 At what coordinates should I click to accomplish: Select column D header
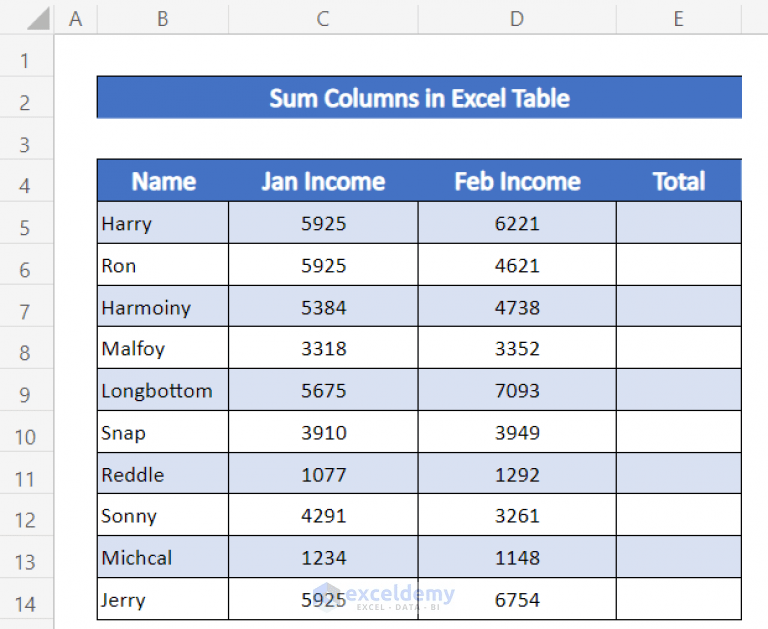517,19
